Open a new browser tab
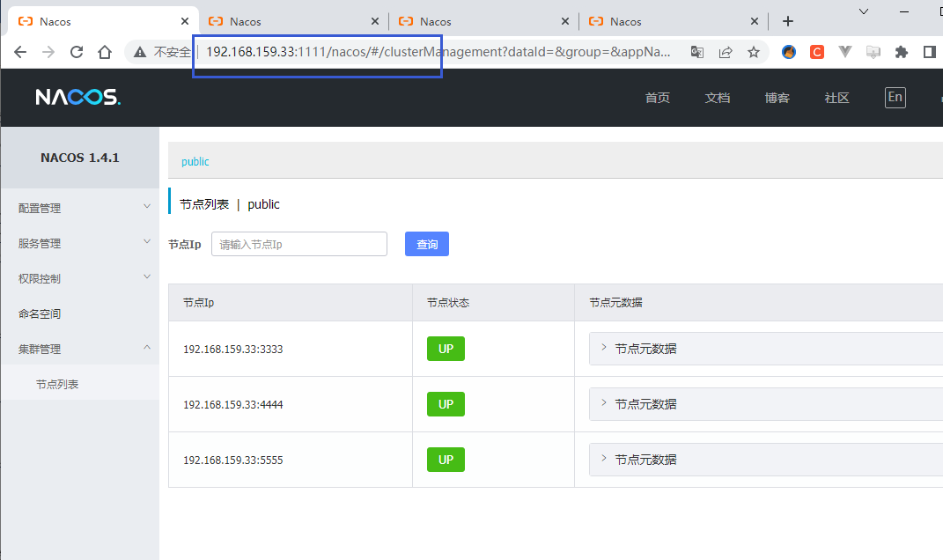This screenshot has width=943, height=560. 788,22
